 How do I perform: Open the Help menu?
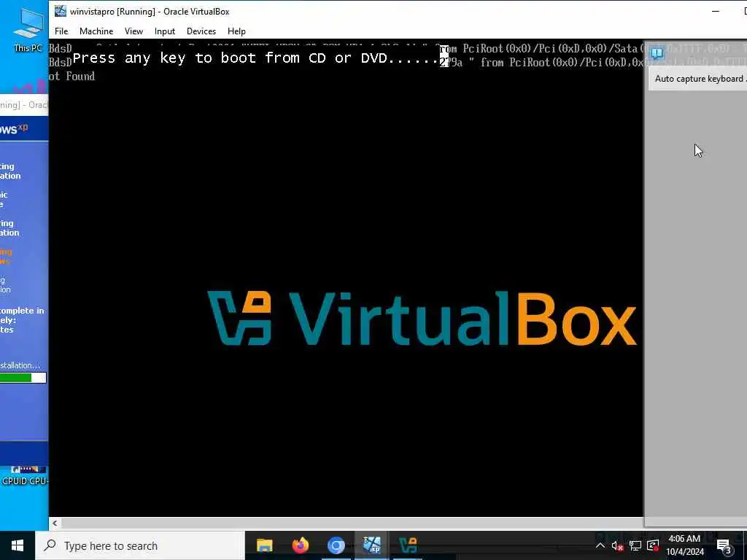[236, 31]
